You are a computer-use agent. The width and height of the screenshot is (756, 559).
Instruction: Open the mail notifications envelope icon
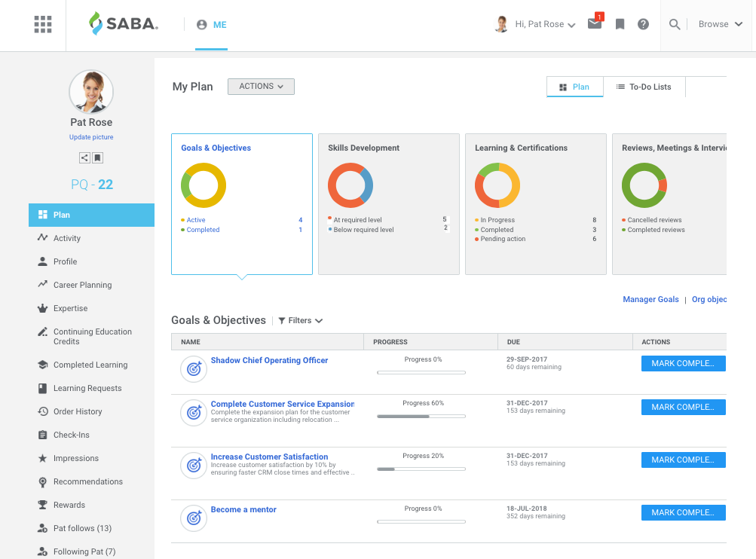click(595, 23)
